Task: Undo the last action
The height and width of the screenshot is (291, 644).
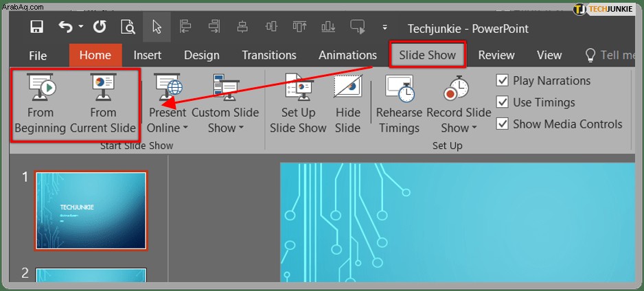Action: pos(65,27)
